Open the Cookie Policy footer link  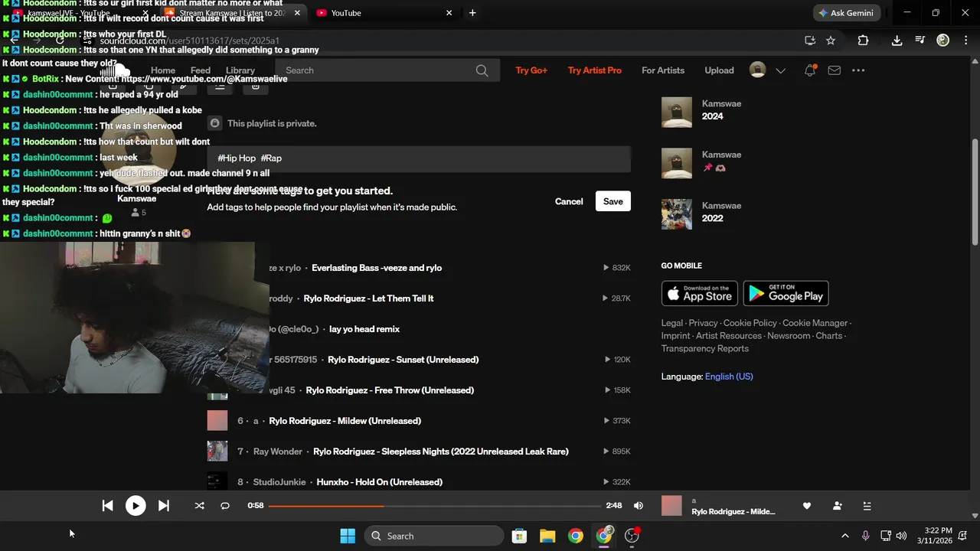coord(750,323)
